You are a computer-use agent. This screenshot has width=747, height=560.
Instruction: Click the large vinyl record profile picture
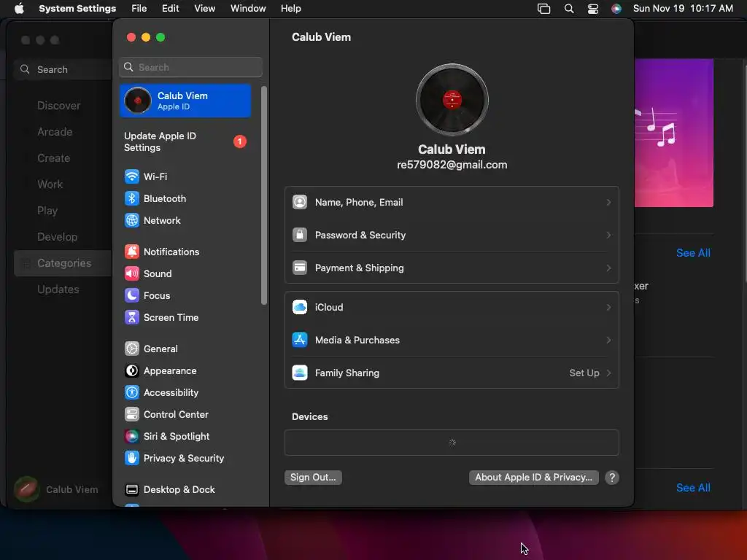452,100
